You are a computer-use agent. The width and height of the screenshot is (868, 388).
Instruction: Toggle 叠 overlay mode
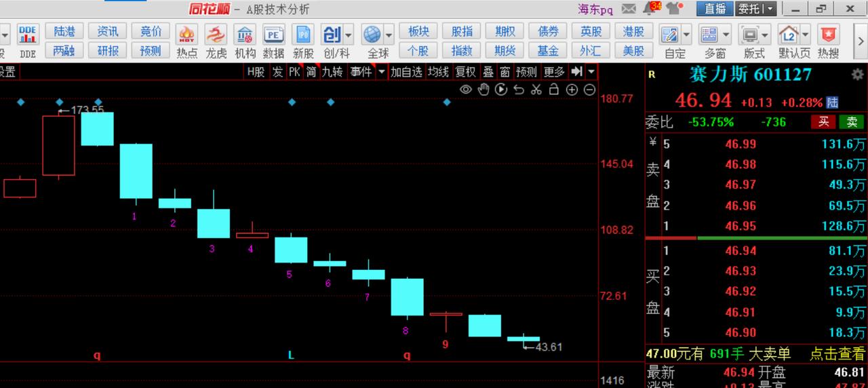coord(488,72)
